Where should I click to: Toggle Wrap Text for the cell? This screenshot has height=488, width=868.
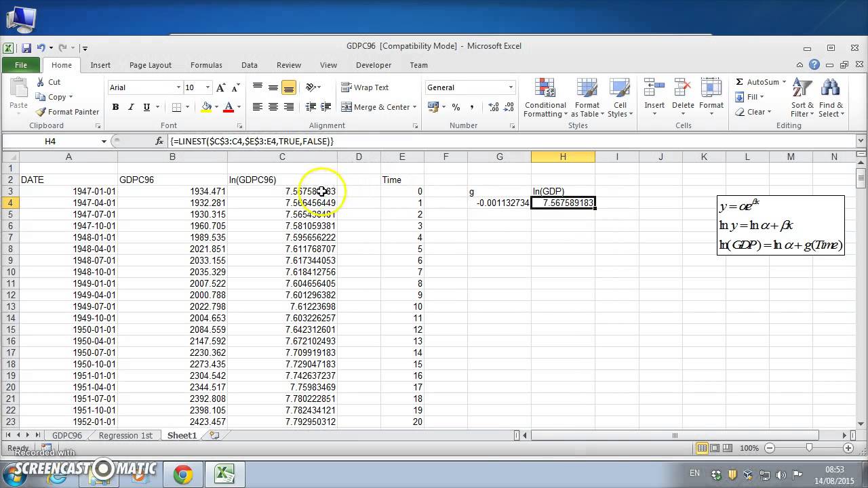[x=365, y=87]
